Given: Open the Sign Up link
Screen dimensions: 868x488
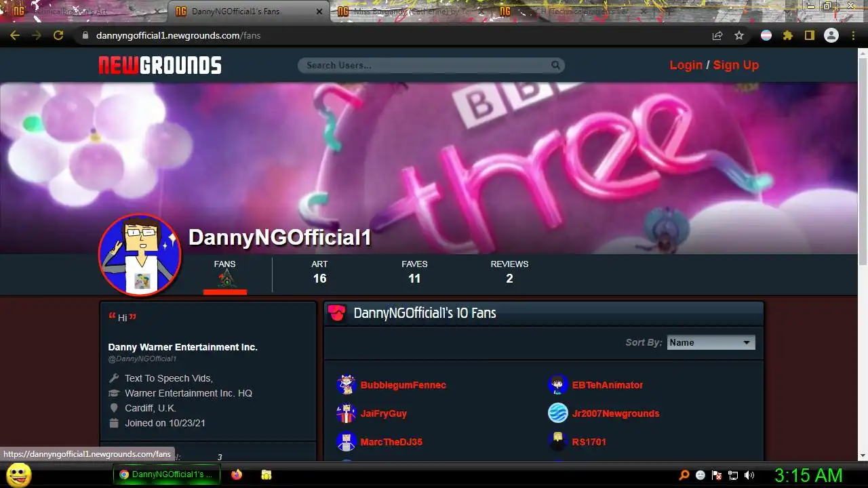Looking at the screenshot, I should click(x=736, y=65).
